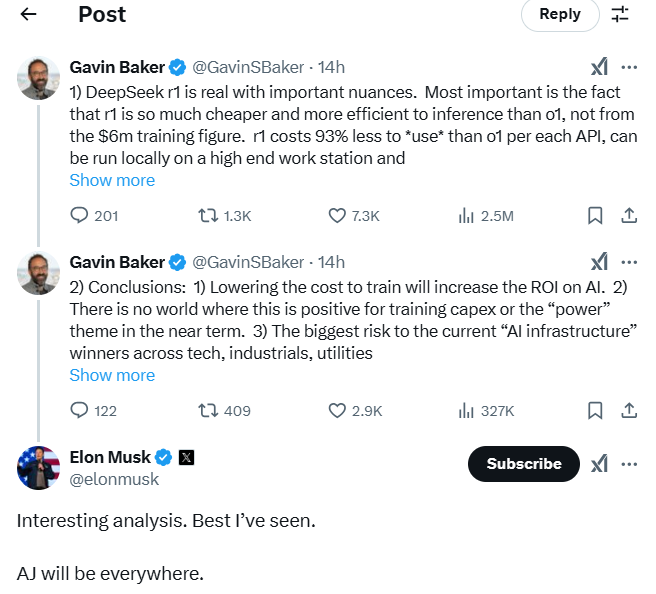The image size is (656, 594).
Task: Share the first Gavin Baker post
Action: tap(629, 216)
